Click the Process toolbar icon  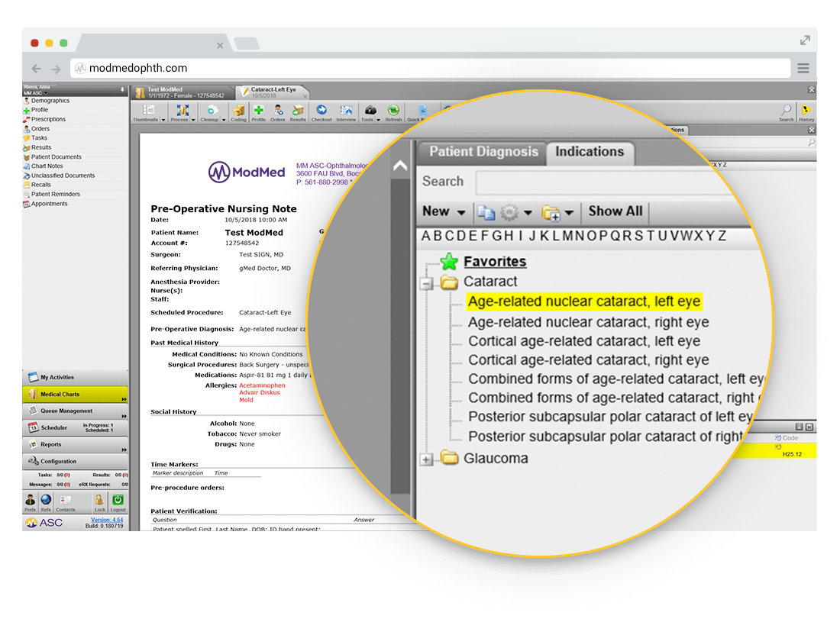pos(182,110)
